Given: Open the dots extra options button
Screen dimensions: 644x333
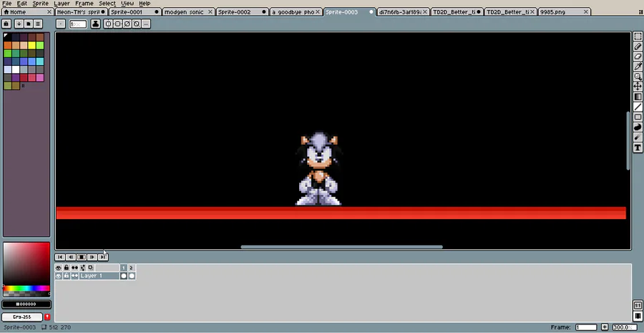Looking at the screenshot, I should (146, 24).
